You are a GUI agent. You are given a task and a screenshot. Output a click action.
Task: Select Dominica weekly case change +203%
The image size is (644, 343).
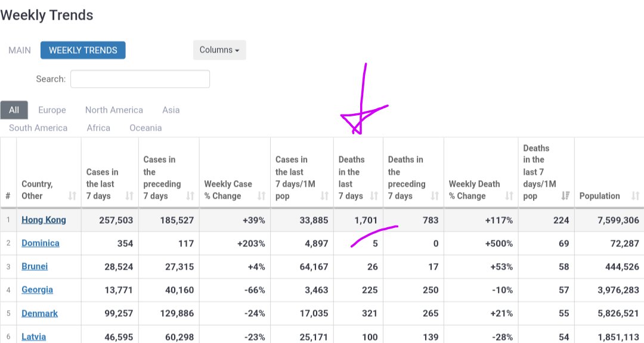click(x=251, y=243)
